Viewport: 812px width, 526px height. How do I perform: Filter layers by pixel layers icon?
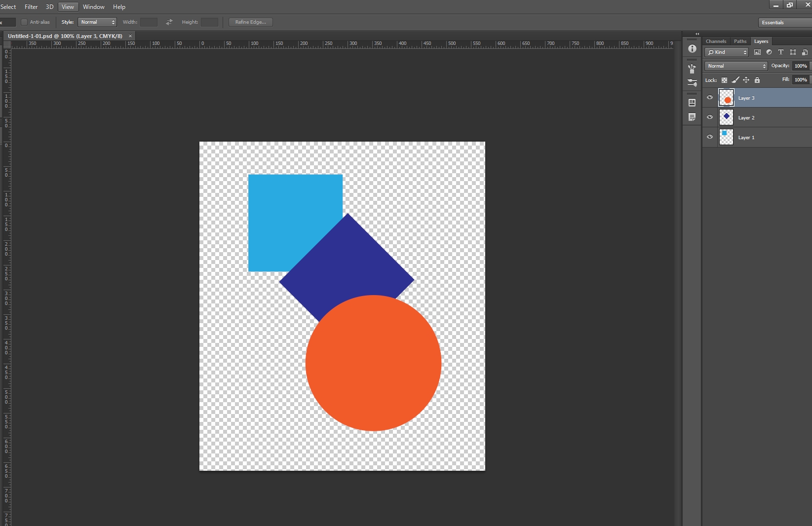[x=757, y=52]
